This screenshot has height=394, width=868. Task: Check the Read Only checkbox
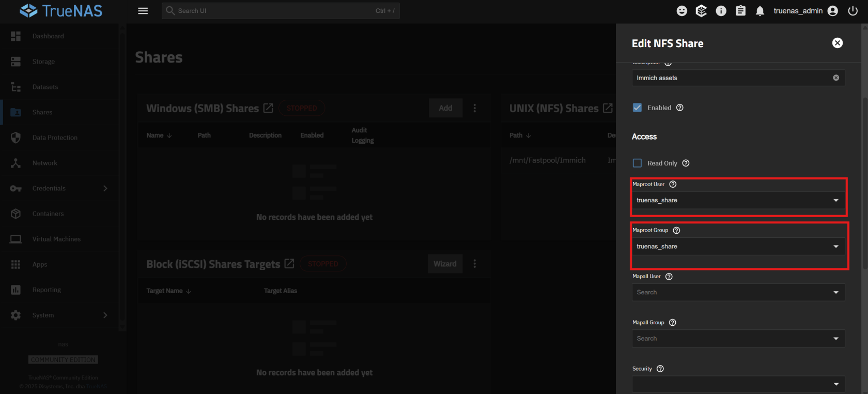[638, 163]
